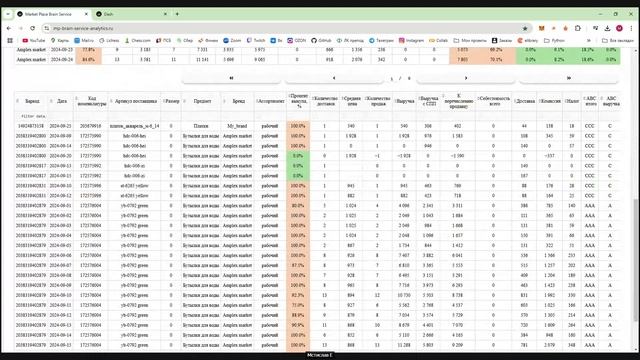Open the OZON bookmark
640x360 pixels.
[296, 40]
